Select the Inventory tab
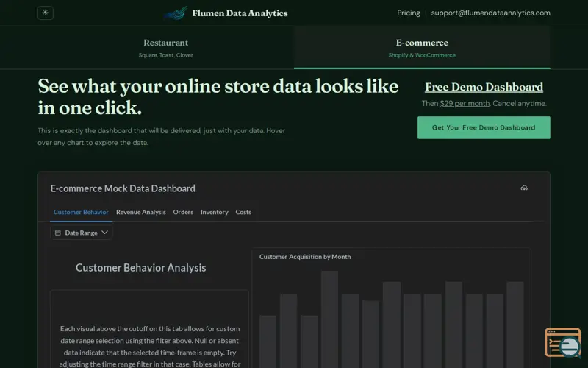Screen dimensions: 588x368 (215, 212)
